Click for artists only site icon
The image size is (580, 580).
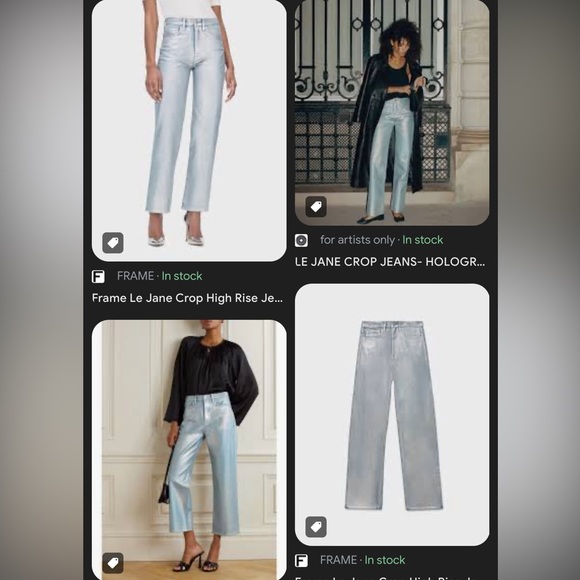click(x=301, y=240)
